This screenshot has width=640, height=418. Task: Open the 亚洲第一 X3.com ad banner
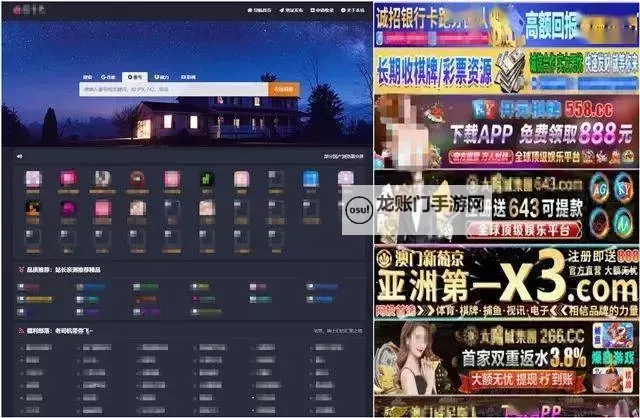506,282
